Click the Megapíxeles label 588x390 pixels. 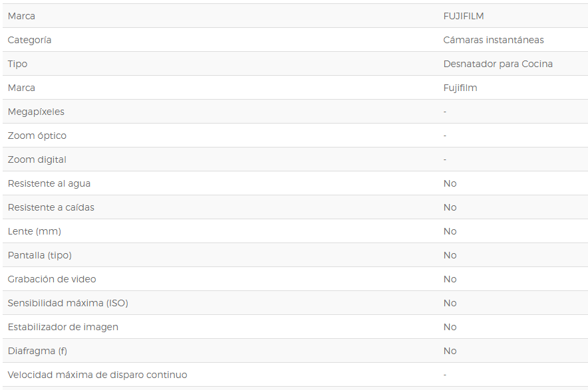(x=36, y=112)
